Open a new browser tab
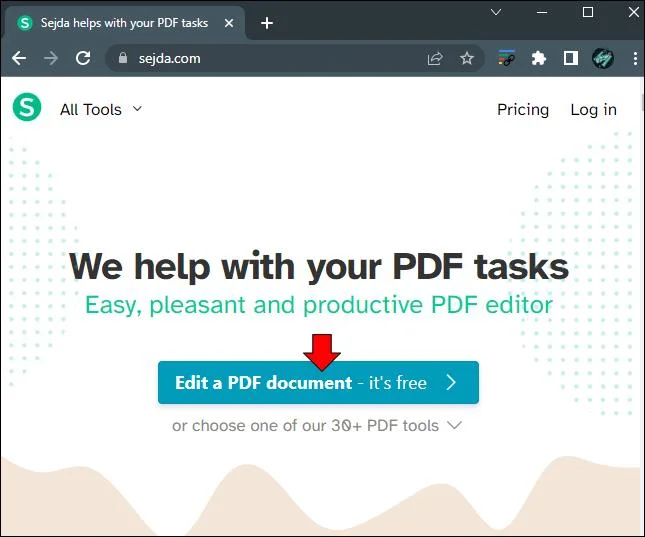 (x=267, y=23)
